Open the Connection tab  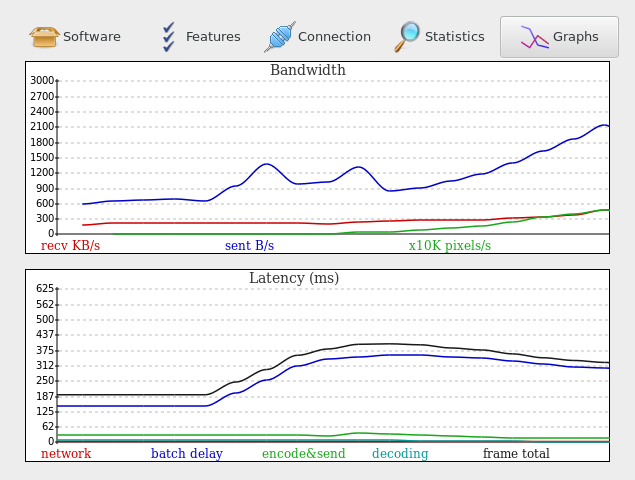318,37
